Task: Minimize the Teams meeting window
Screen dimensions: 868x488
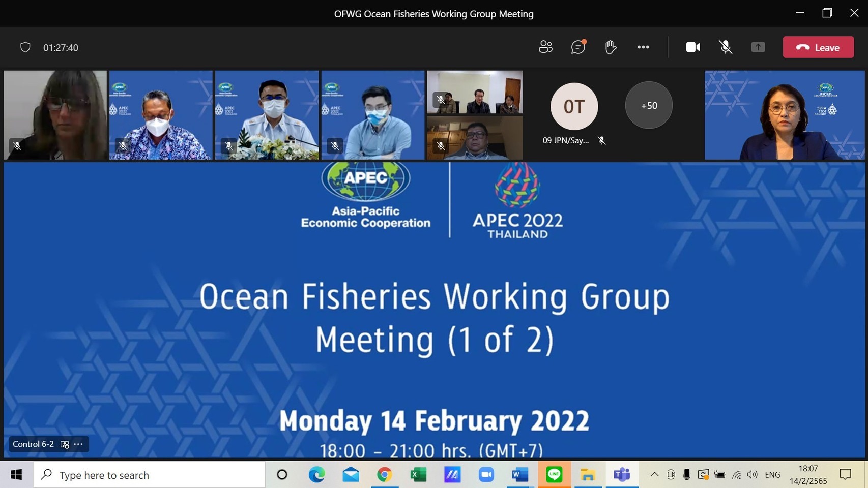Action: click(800, 13)
